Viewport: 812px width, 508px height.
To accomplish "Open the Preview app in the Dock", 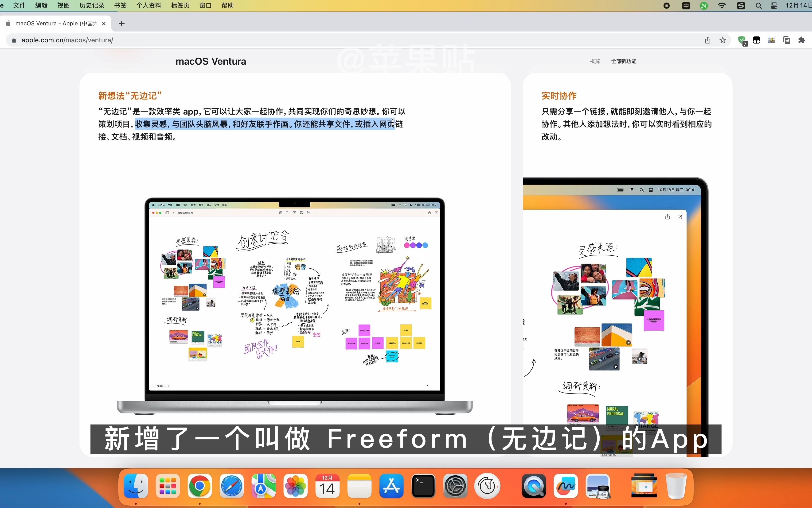I will [598, 486].
